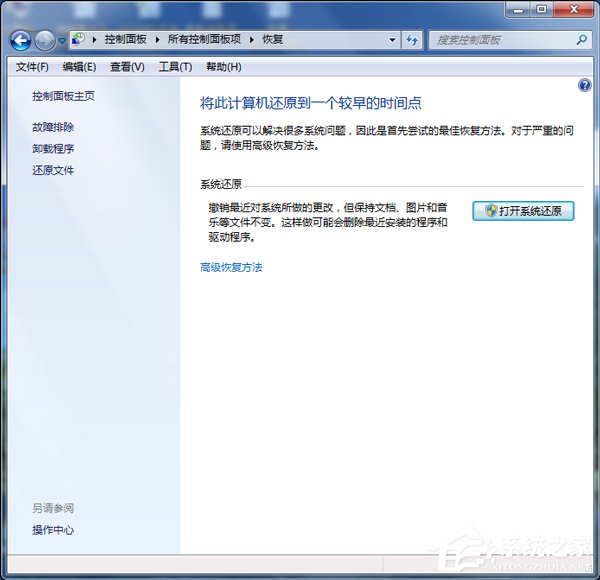Screen dimensions: 600x580
Task: Refresh the page via address bar button
Action: pyautogui.click(x=412, y=40)
